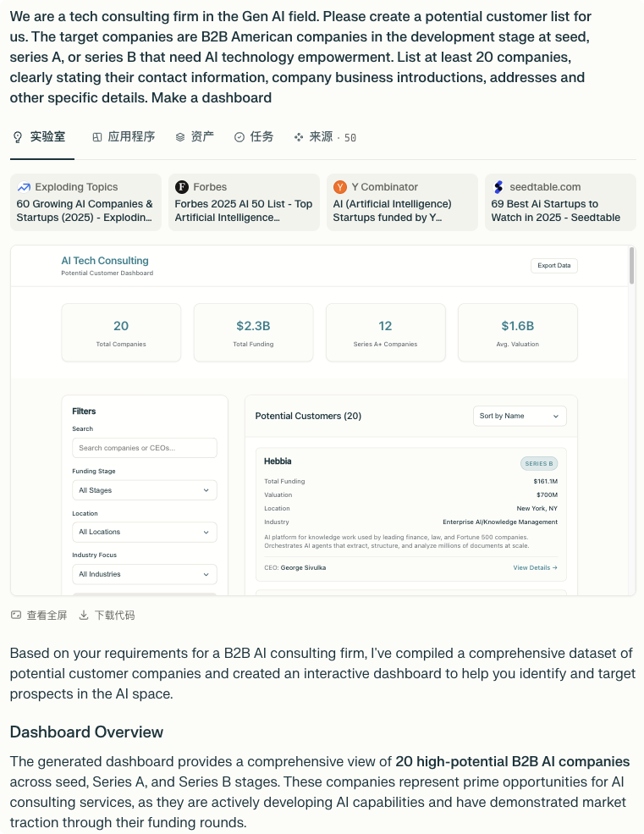Click the dashboard preview vertical scrollbar

point(632,265)
